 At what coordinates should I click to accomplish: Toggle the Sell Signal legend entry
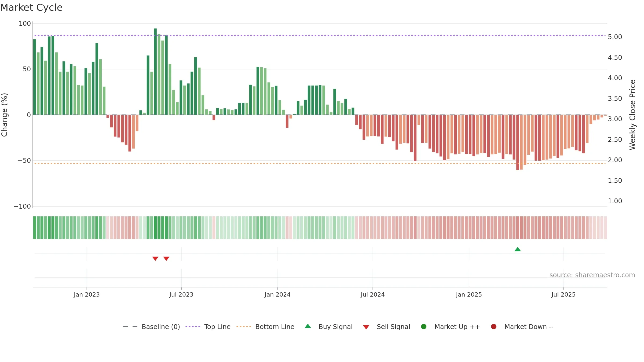coord(386,327)
